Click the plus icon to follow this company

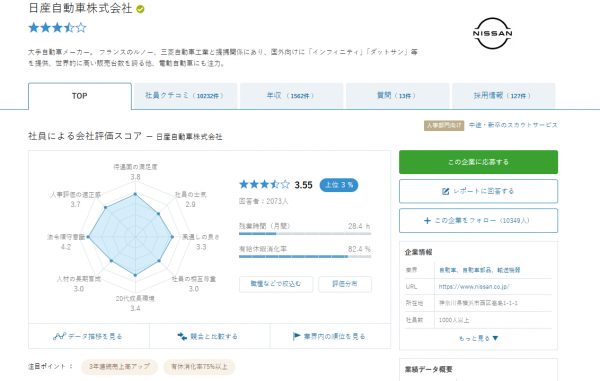427,220
